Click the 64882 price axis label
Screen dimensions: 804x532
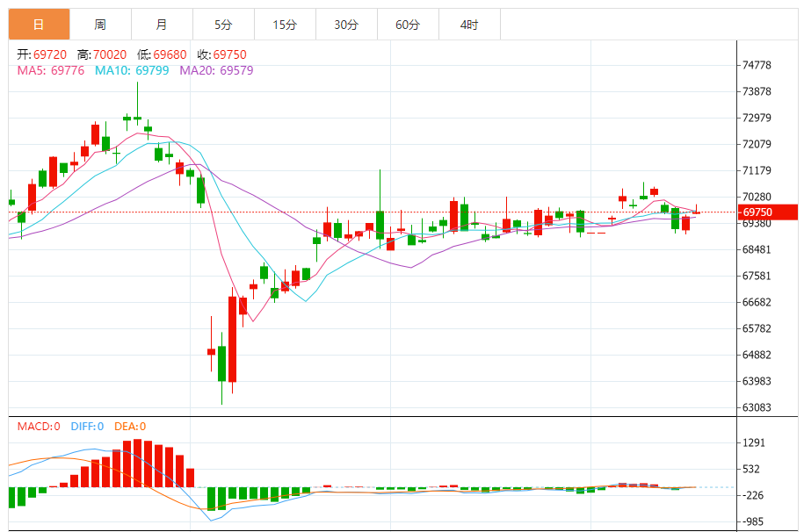tap(757, 355)
